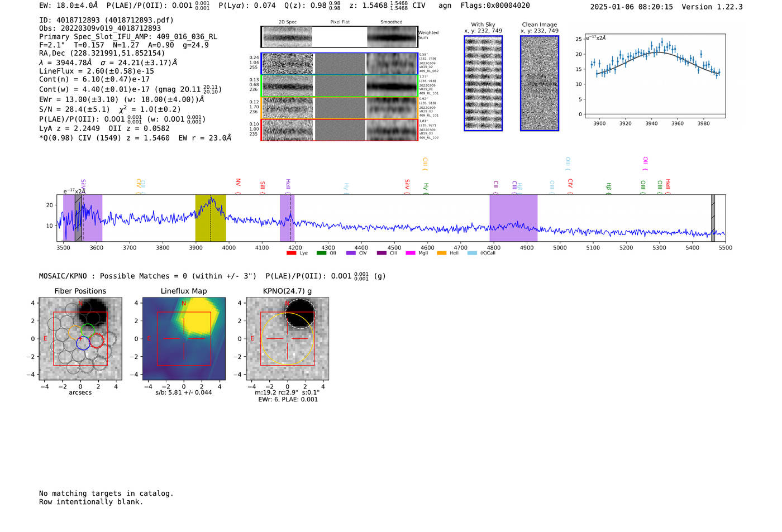Click the *Q(0.98) CIV (1549) solution line
Image resolution: width=782 pixels, height=532 pixels.
click(x=135, y=138)
